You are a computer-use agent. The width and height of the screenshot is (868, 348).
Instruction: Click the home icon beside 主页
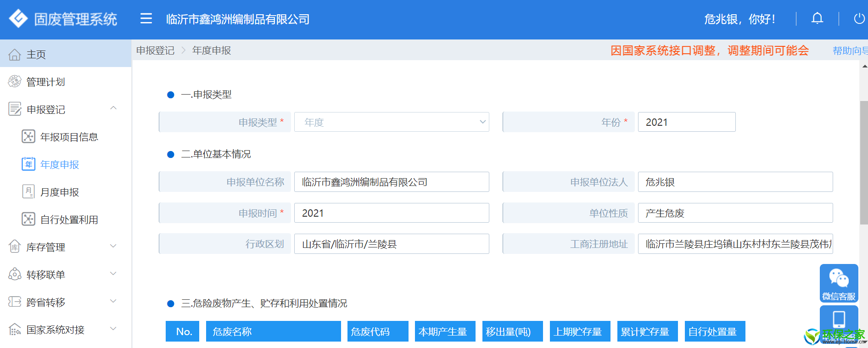click(x=15, y=55)
